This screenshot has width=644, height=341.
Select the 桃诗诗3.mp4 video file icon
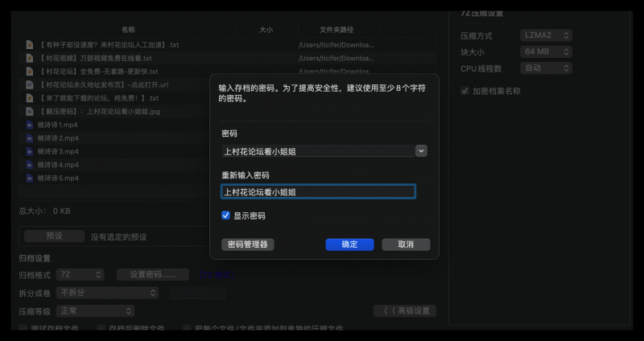pyautogui.click(x=30, y=151)
